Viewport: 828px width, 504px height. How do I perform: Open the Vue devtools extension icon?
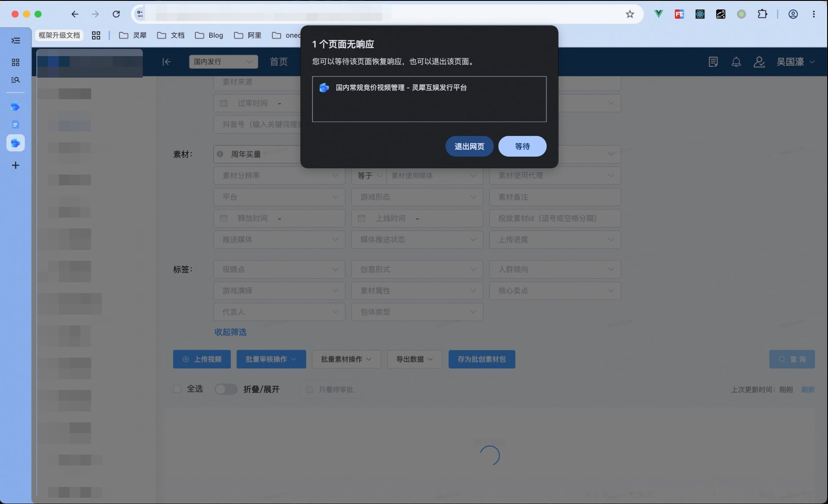click(658, 14)
